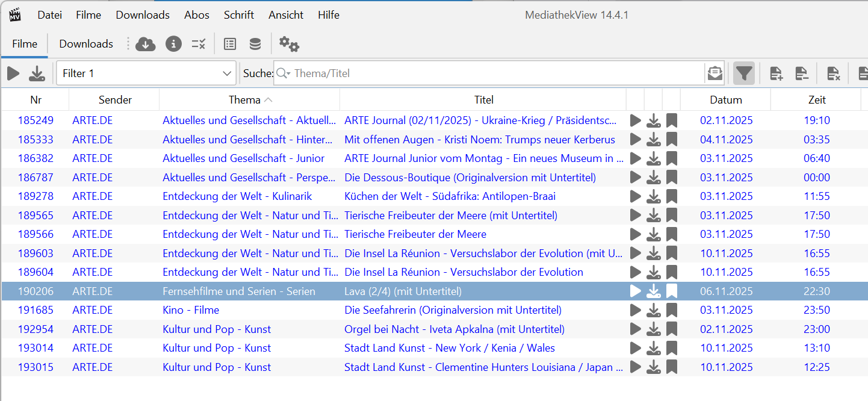The height and width of the screenshot is (401, 868).
Task: Play the ARTE Journal Ukraine-Krieg film
Action: [635, 120]
